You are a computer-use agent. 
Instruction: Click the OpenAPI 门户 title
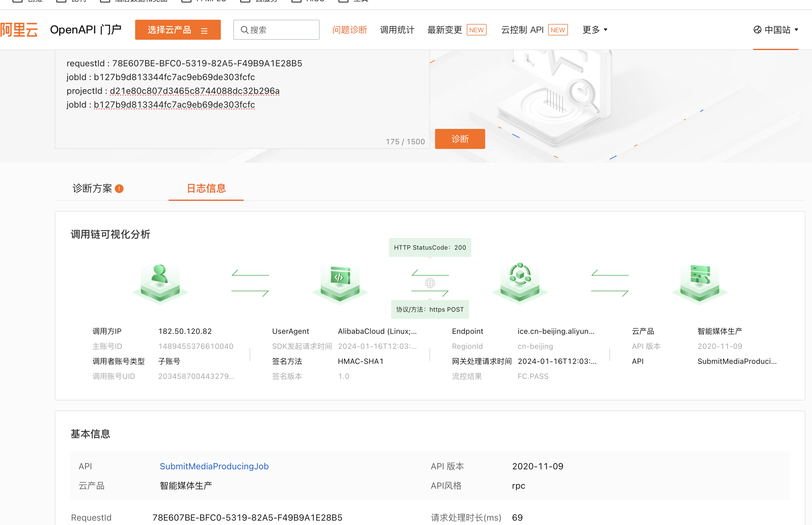(86, 30)
